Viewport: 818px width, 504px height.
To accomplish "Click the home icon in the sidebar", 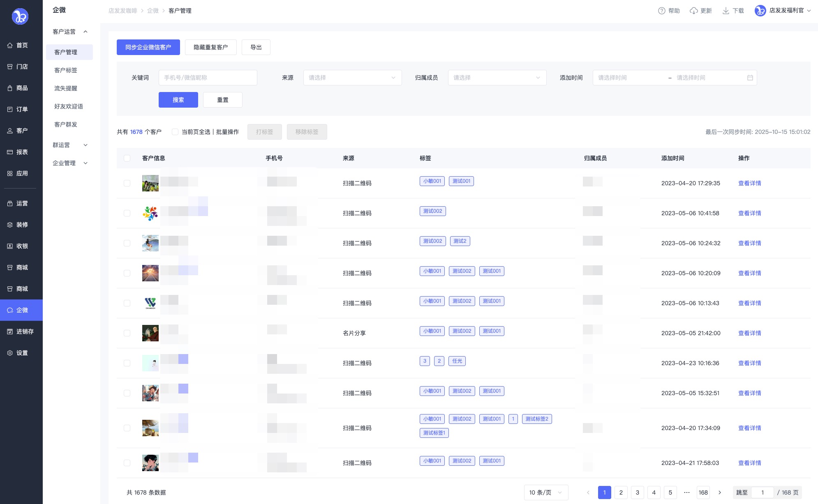I will 10,46.
